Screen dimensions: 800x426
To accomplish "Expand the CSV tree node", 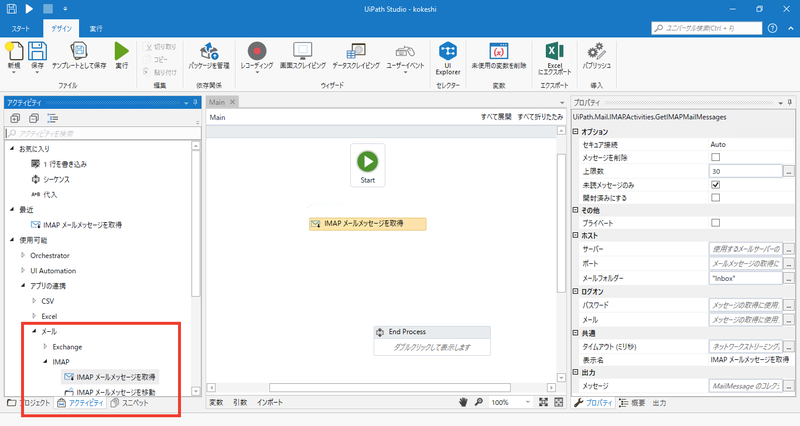I will 34,301.
